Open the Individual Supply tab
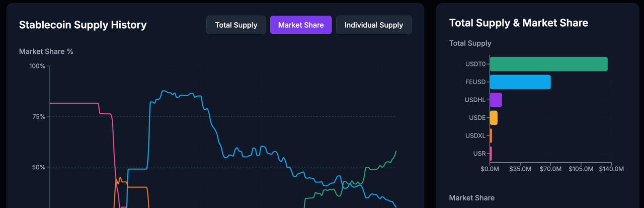Viewport: 644px width, 208px height. (373, 25)
